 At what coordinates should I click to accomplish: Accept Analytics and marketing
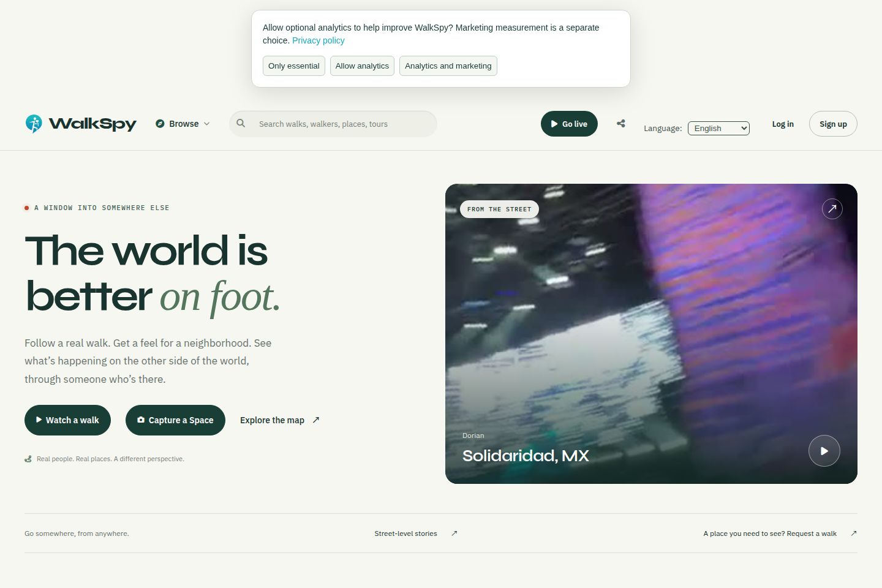(x=448, y=66)
